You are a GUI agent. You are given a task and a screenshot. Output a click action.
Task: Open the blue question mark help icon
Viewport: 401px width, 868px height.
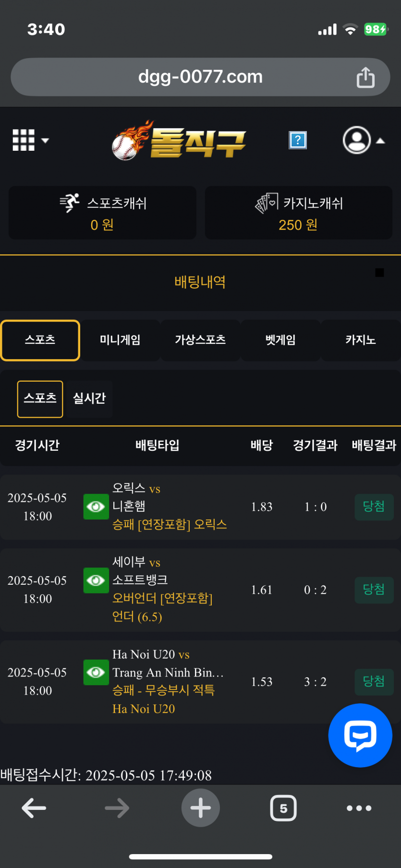pos(298,140)
